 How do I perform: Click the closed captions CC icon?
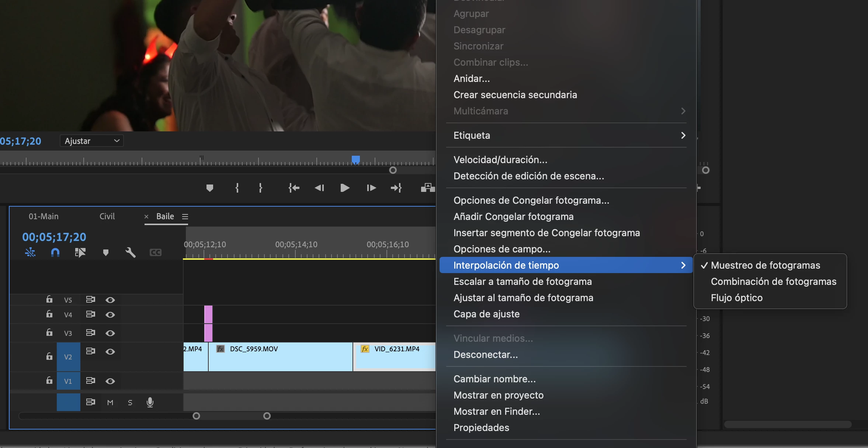point(155,252)
